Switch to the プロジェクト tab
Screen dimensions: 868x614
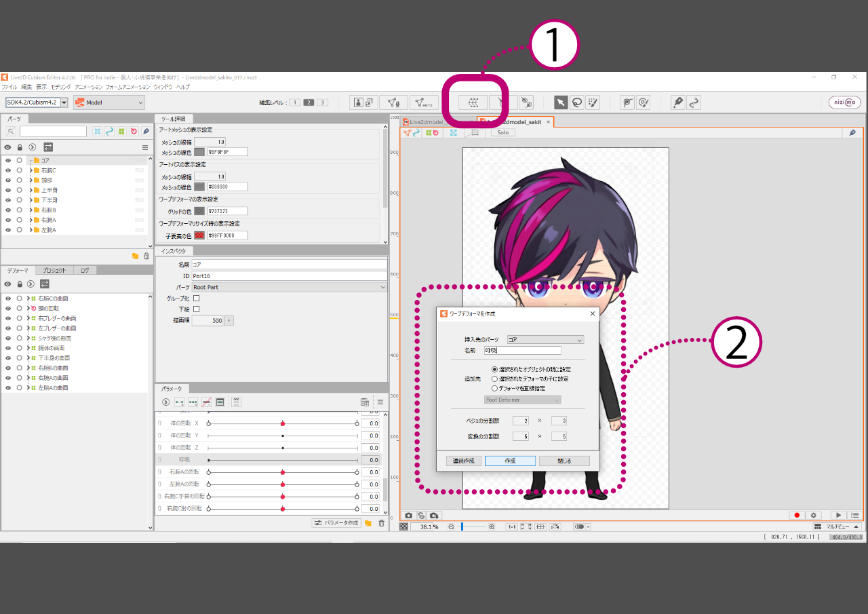pyautogui.click(x=54, y=270)
